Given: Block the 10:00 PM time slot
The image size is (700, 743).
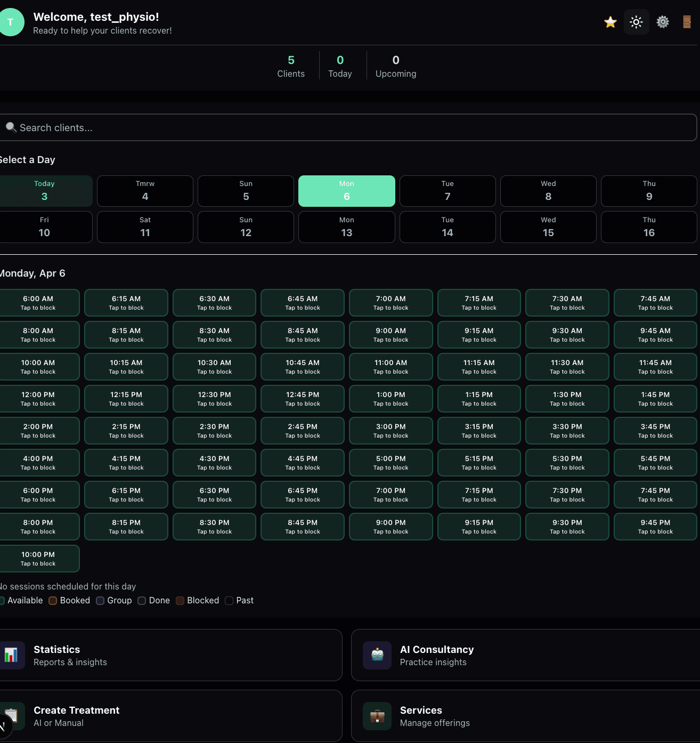Looking at the screenshot, I should [x=37, y=558].
